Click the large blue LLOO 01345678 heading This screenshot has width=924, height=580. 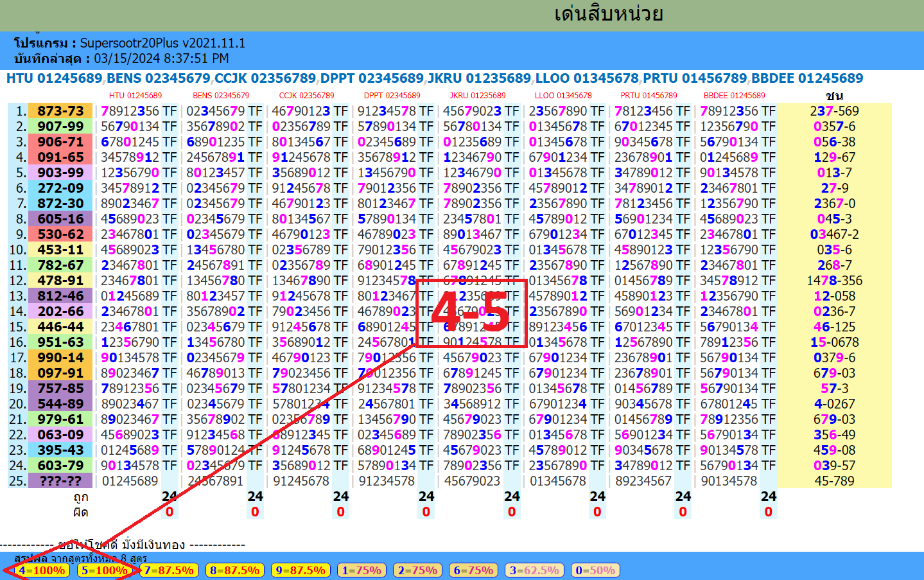pos(587,78)
